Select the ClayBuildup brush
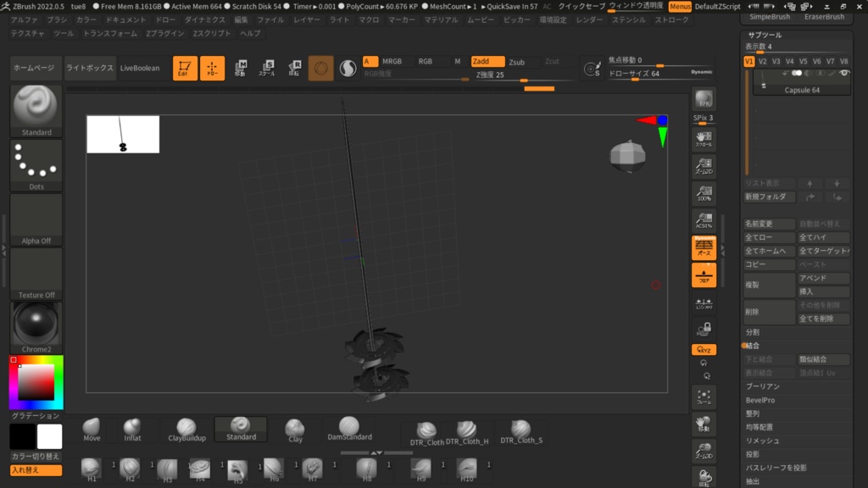The height and width of the screenshot is (488, 868). tap(186, 430)
